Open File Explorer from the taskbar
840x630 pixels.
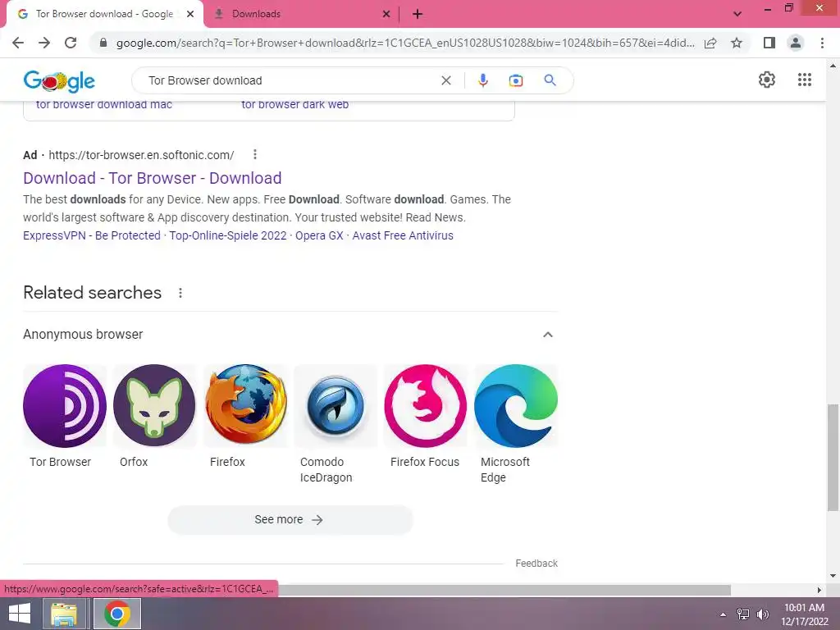(64, 614)
